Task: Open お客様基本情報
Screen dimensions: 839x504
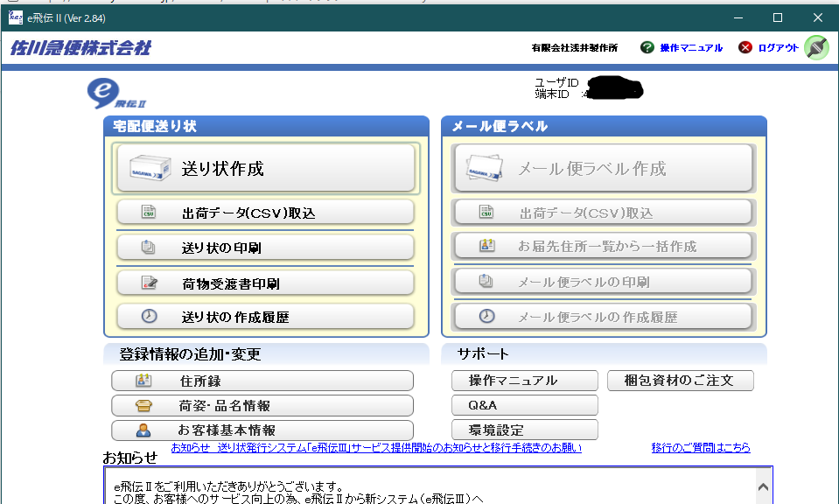Action: pyautogui.click(x=262, y=430)
